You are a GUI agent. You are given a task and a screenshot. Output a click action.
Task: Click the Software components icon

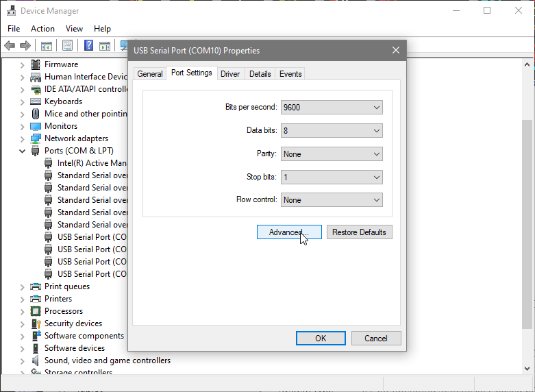[36, 336]
